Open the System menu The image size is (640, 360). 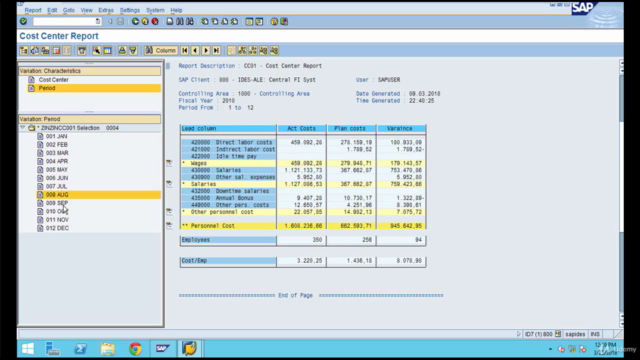coord(155,10)
